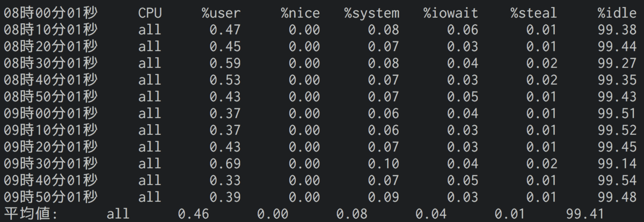Screen dimensions: 644x222
Task: Click the timestamp 09時30分01秒
Action: 50,163
